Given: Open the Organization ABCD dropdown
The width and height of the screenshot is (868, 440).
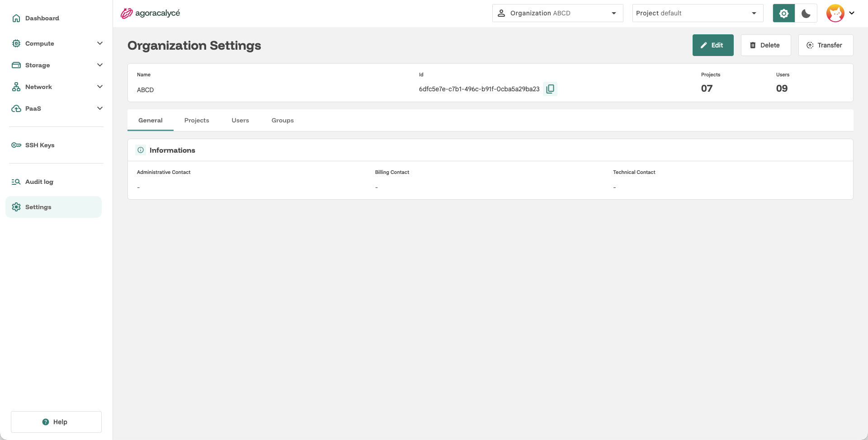Looking at the screenshot, I should (x=558, y=13).
